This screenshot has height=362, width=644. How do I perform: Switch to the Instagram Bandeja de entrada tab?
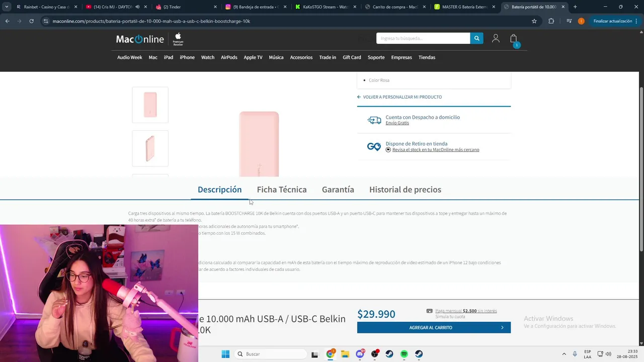pos(256,7)
